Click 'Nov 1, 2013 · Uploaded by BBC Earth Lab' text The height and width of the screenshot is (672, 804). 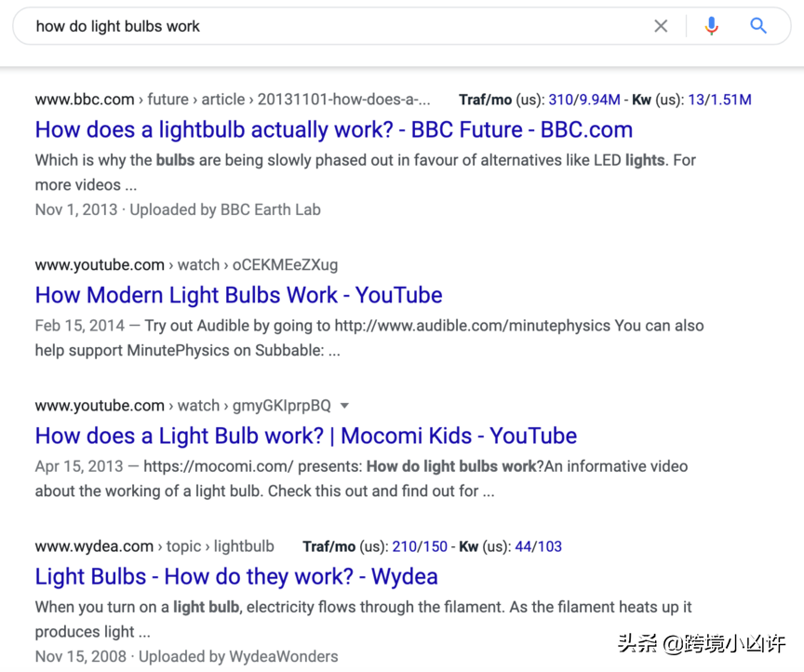(178, 209)
